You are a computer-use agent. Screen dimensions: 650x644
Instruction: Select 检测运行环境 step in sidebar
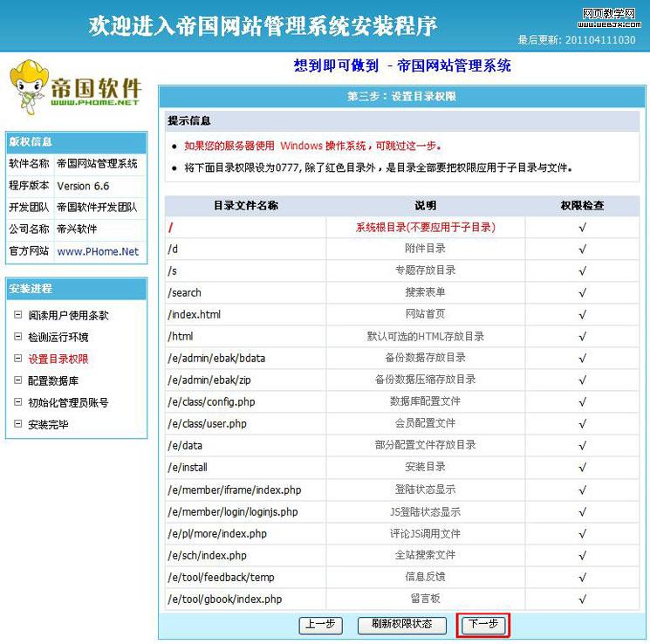coord(58,338)
